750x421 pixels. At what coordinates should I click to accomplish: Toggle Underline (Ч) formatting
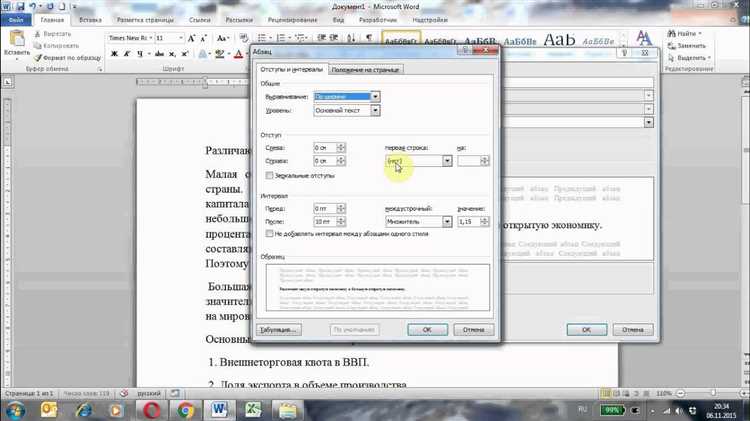point(140,54)
